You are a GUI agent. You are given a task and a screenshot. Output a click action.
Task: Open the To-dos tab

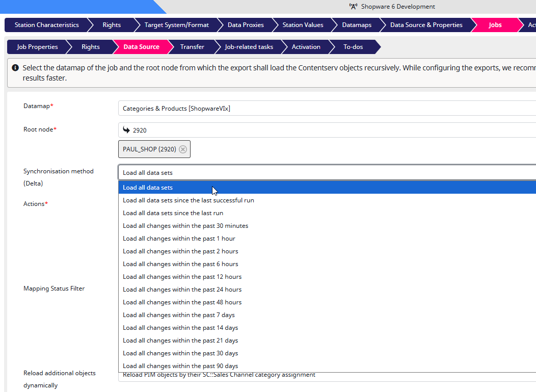click(x=353, y=47)
